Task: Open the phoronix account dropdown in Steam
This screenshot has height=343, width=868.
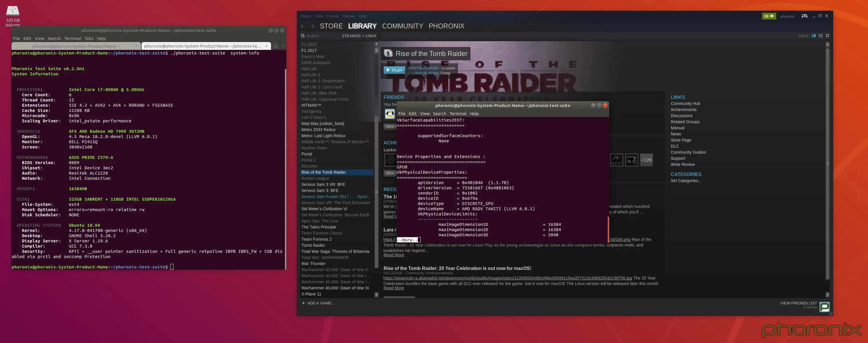Action: click(787, 16)
